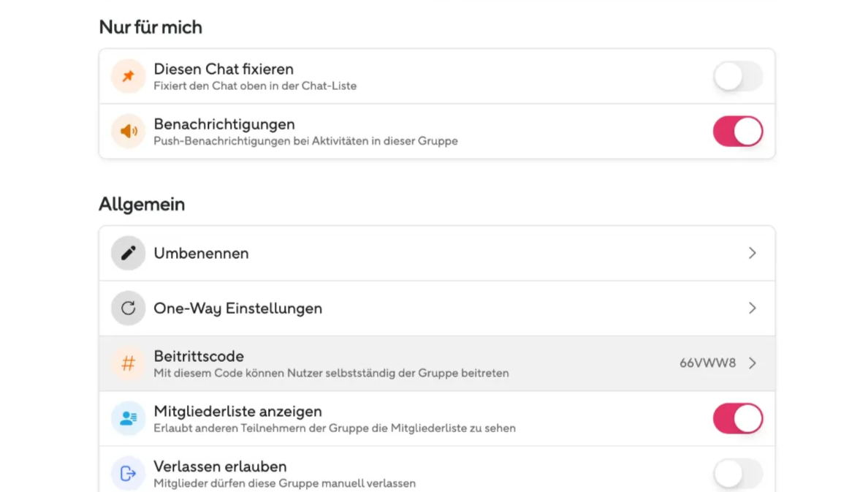Switch on Verlassen erlauben toggle

point(738,473)
